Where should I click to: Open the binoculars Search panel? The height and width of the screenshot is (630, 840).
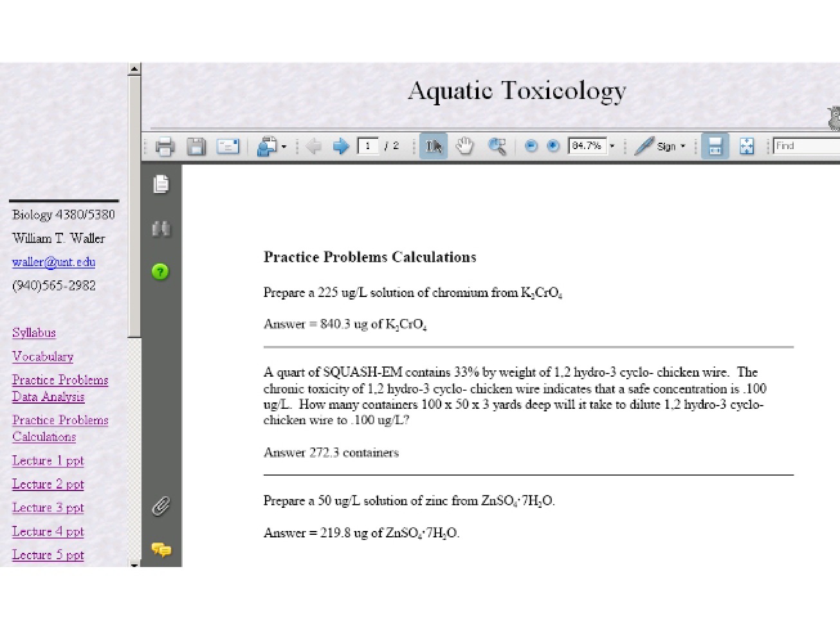tap(161, 228)
